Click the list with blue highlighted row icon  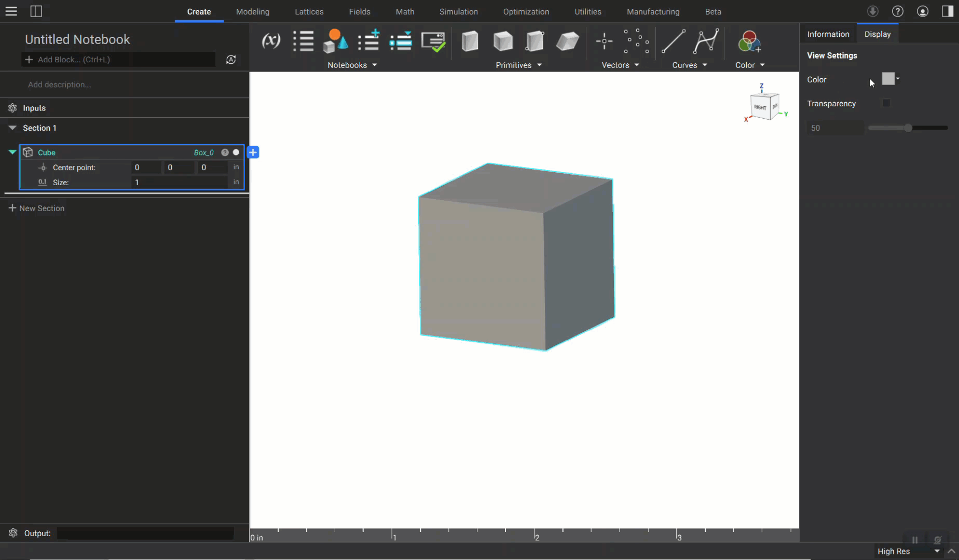pos(401,41)
